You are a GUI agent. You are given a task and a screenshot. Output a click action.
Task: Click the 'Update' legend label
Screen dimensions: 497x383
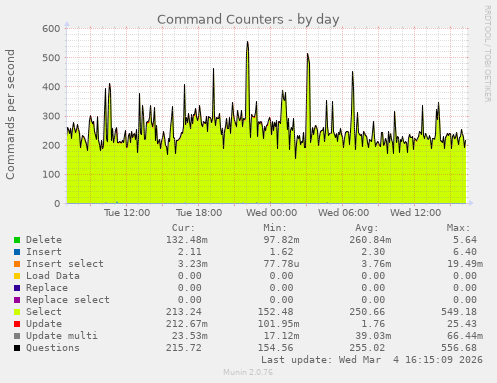pyautogui.click(x=44, y=324)
